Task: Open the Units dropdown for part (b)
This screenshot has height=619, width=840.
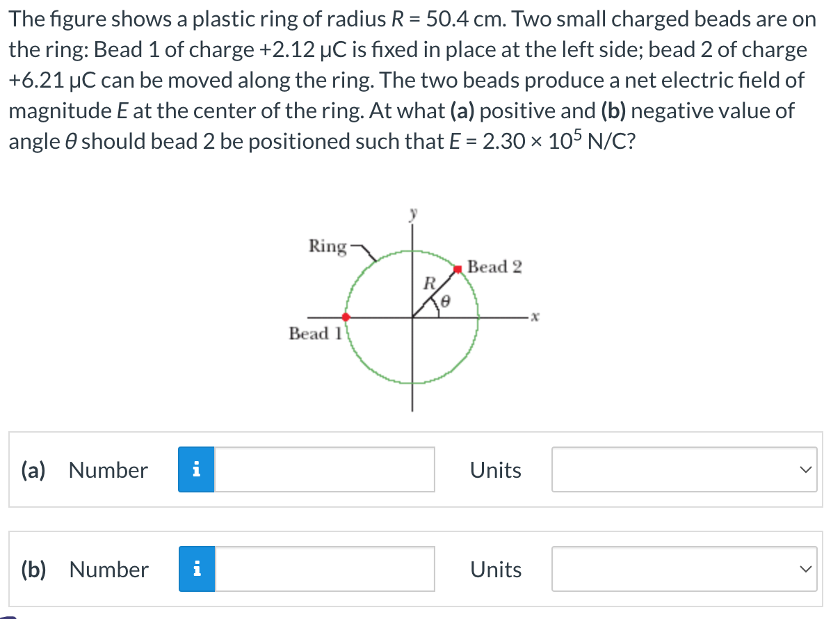Action: click(684, 570)
